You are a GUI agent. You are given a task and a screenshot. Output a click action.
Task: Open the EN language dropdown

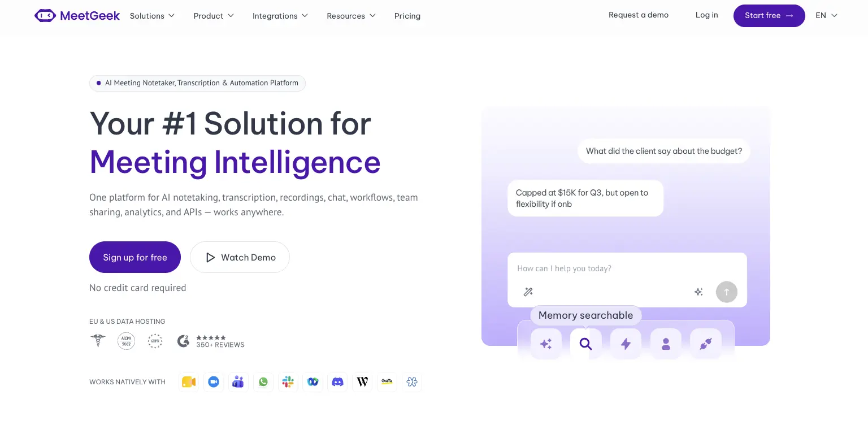[826, 16]
